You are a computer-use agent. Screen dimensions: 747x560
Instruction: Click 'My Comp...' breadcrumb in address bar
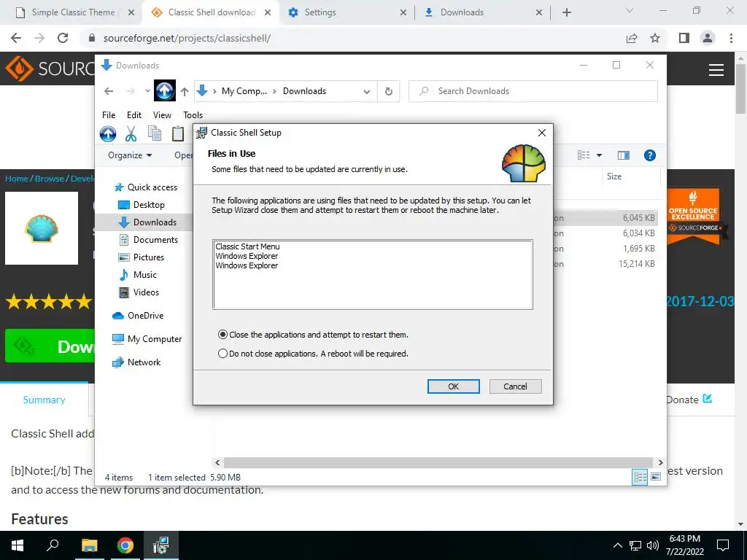(x=244, y=91)
